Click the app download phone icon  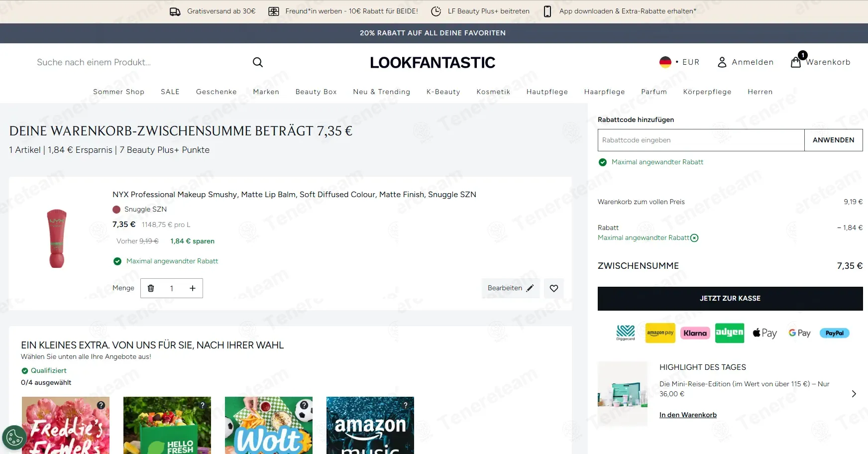point(547,11)
